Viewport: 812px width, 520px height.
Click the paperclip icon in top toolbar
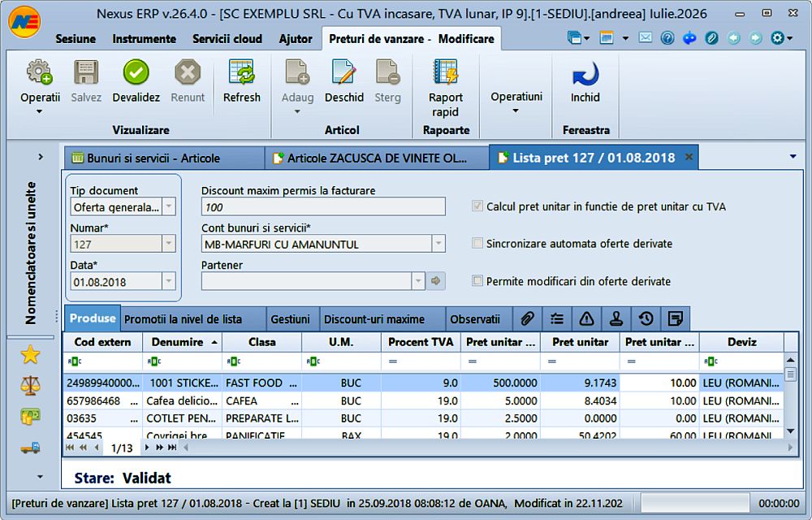(x=711, y=38)
